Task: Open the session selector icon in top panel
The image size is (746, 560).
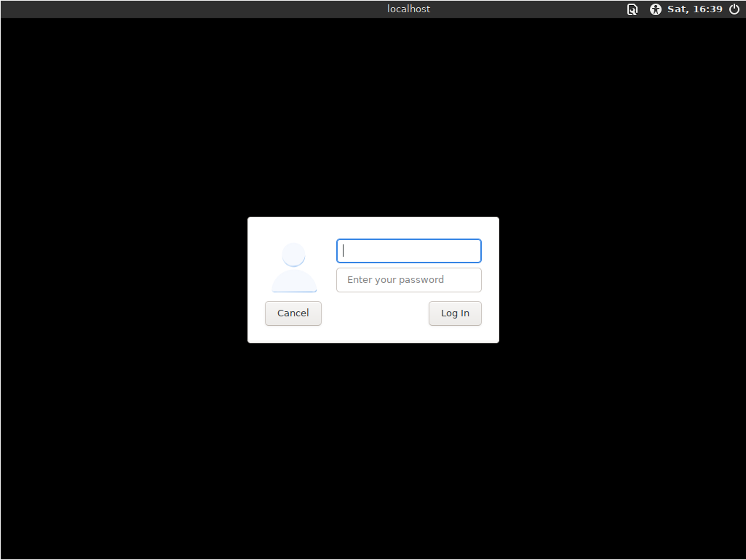Action: point(632,9)
